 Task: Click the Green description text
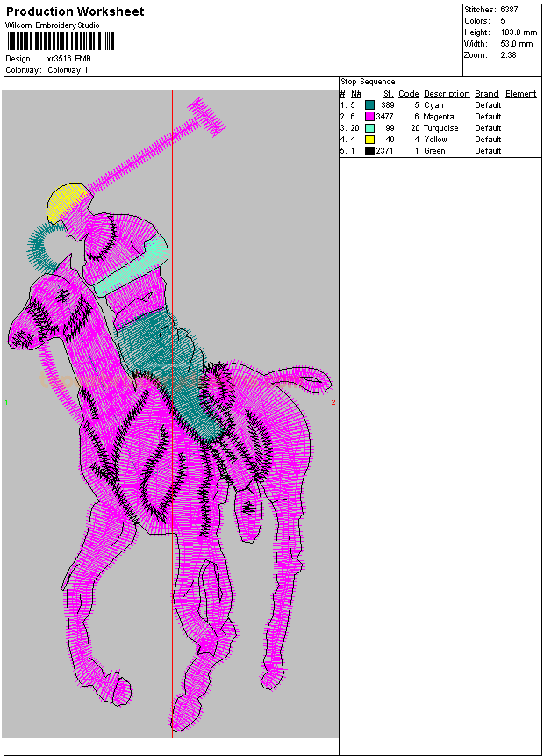pyautogui.click(x=434, y=151)
